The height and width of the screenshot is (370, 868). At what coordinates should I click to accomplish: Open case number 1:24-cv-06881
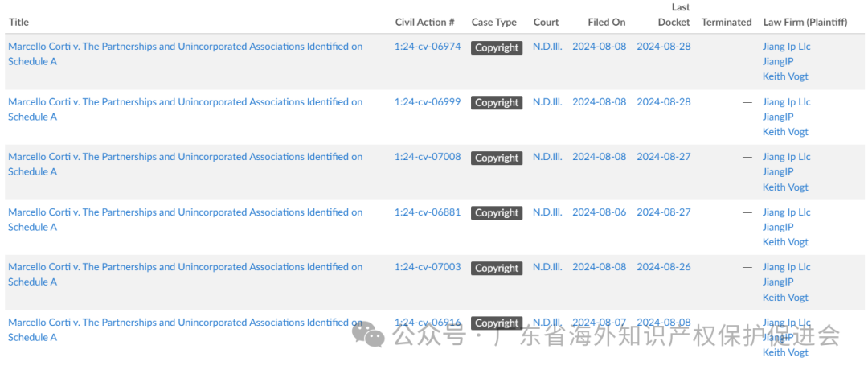[x=428, y=212]
